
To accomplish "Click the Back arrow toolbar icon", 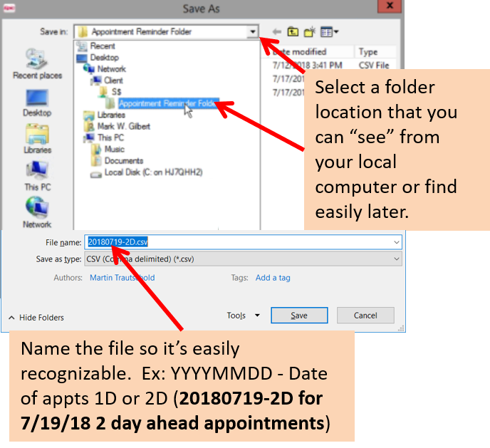I will [x=276, y=32].
